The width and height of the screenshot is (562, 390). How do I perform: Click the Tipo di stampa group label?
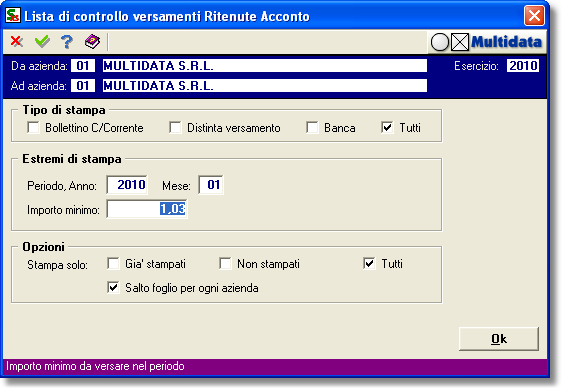[x=64, y=110]
